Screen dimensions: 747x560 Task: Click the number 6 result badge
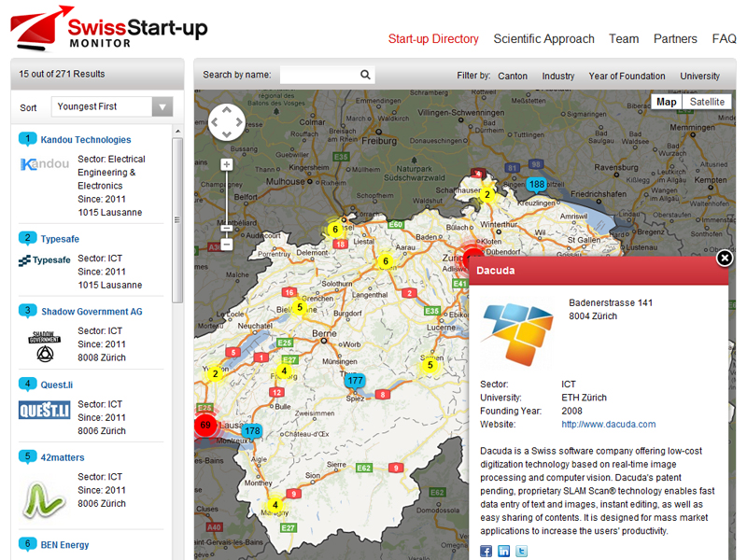pos(28,544)
